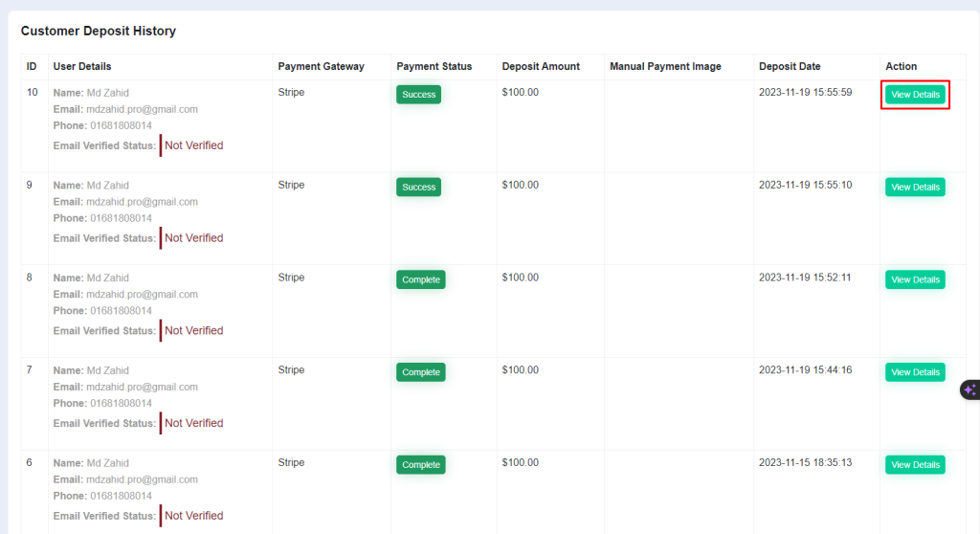Click the ID column header
980x534 pixels.
pos(32,66)
